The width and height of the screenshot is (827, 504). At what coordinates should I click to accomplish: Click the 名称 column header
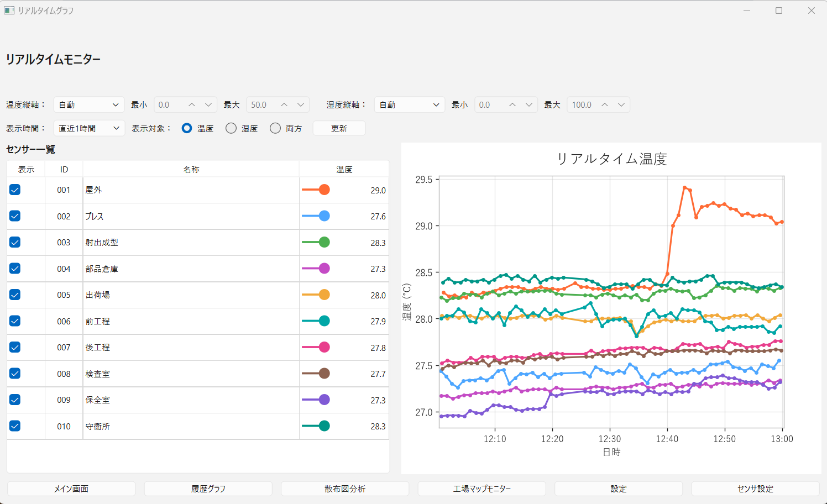click(191, 169)
